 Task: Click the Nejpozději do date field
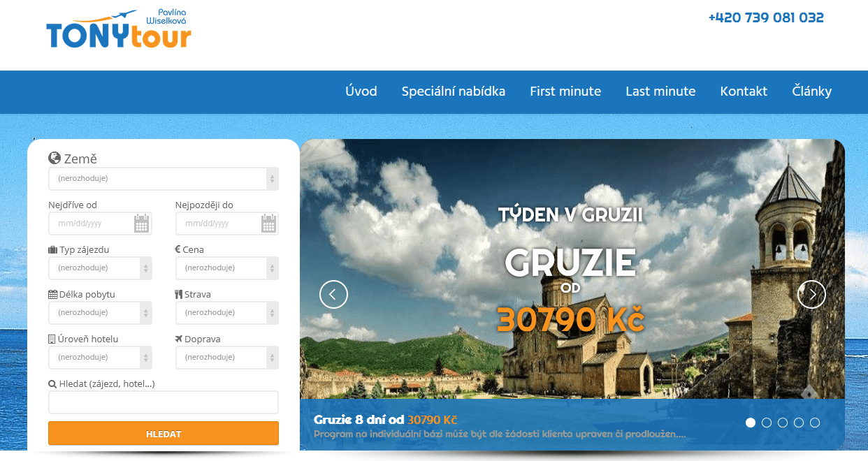pos(226,224)
